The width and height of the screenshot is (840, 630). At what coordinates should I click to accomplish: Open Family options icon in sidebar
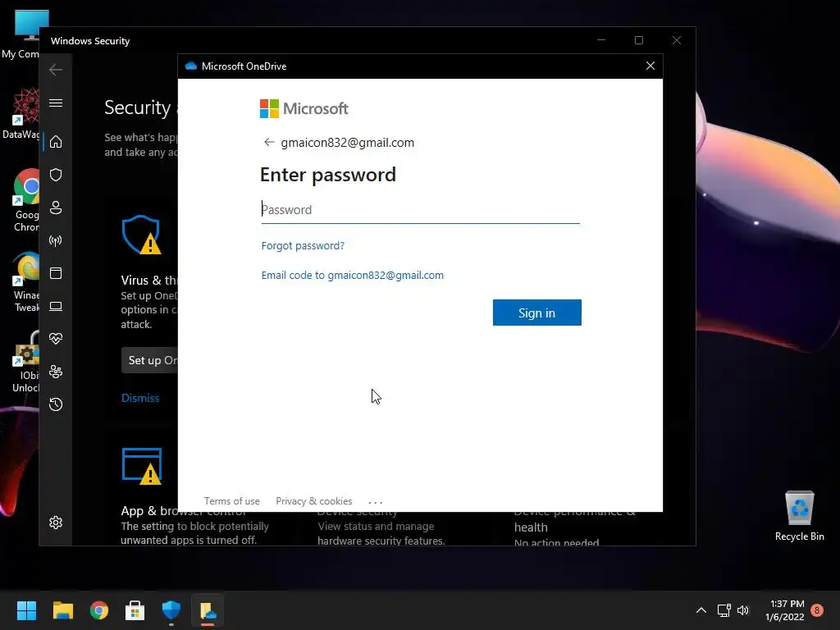pyautogui.click(x=56, y=372)
